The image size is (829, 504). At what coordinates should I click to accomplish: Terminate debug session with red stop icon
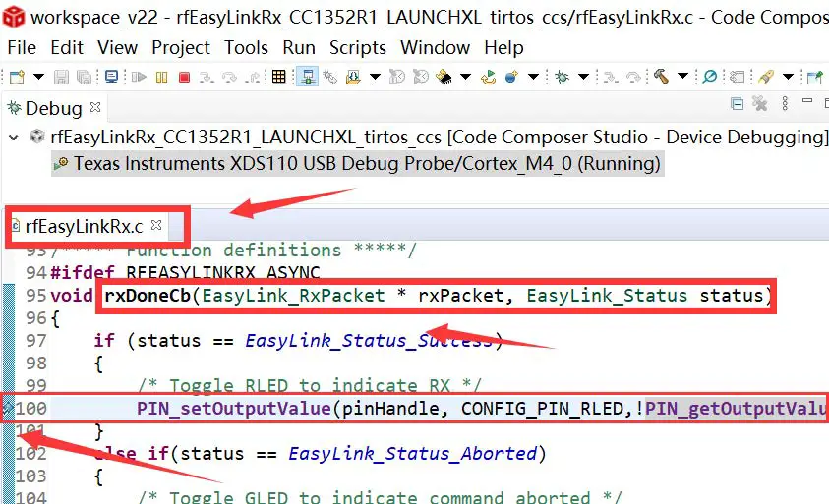[185, 78]
